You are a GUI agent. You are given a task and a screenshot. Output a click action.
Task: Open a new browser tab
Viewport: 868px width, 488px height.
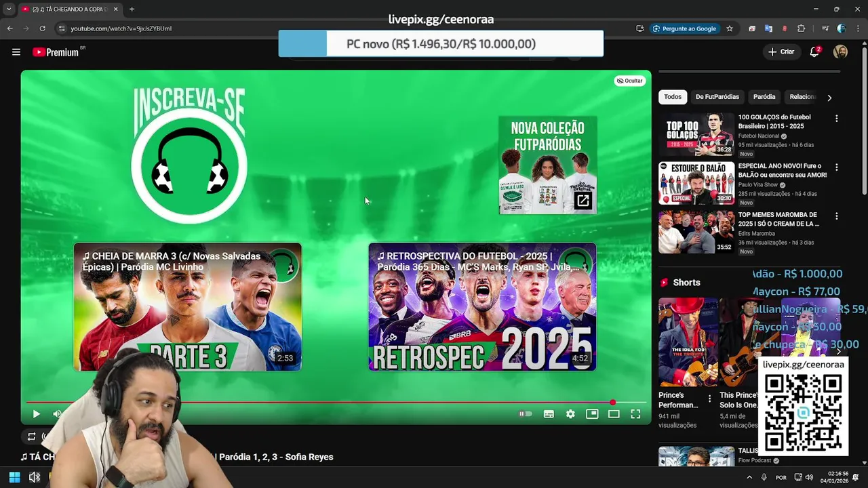132,9
